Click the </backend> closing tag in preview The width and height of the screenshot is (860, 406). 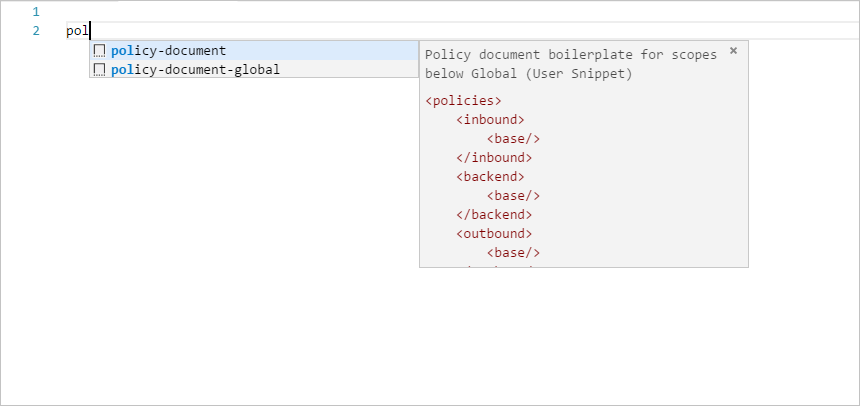[x=494, y=215]
